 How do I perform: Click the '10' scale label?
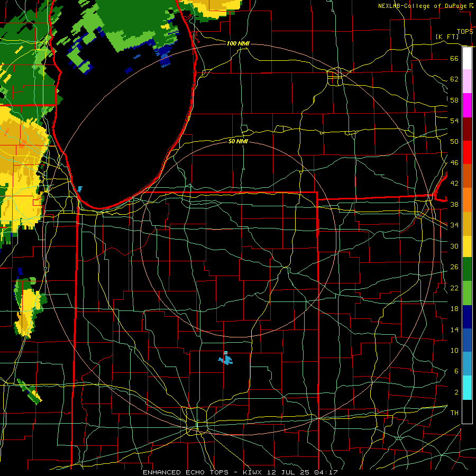click(454, 351)
